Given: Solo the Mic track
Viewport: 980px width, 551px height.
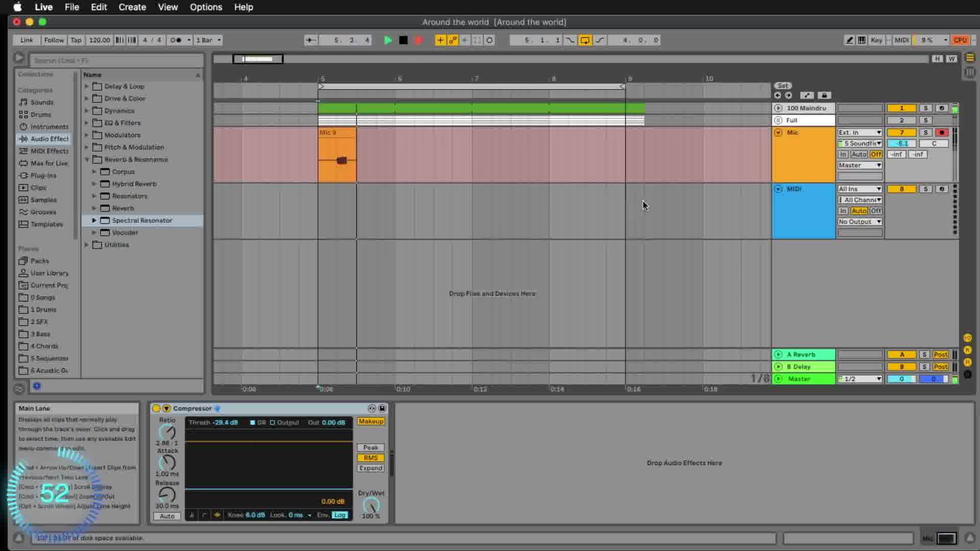Looking at the screenshot, I should [x=925, y=133].
